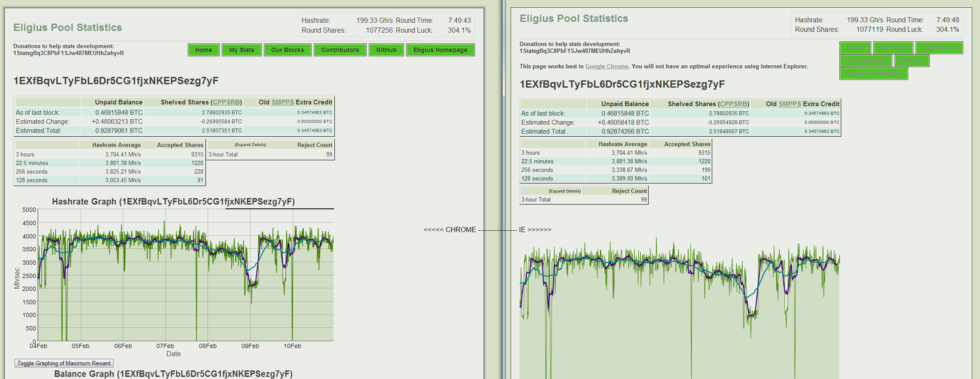Open My Stats in IE window

point(893,48)
